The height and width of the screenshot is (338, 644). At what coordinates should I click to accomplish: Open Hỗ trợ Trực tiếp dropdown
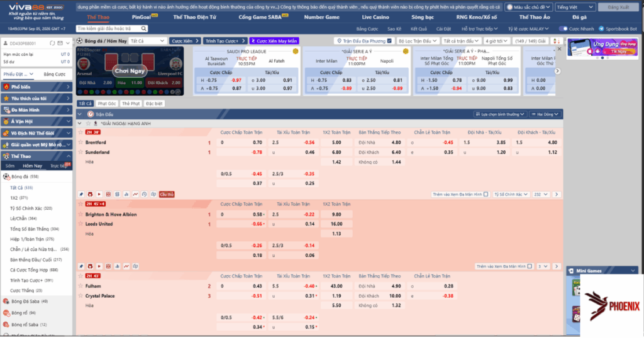(x=479, y=29)
